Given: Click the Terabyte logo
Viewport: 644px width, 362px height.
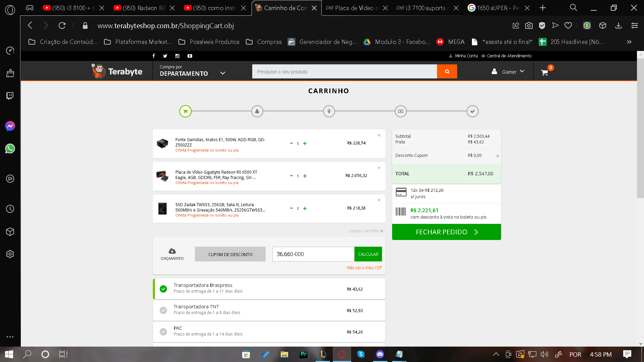Looking at the screenshot, I should pyautogui.click(x=117, y=71).
